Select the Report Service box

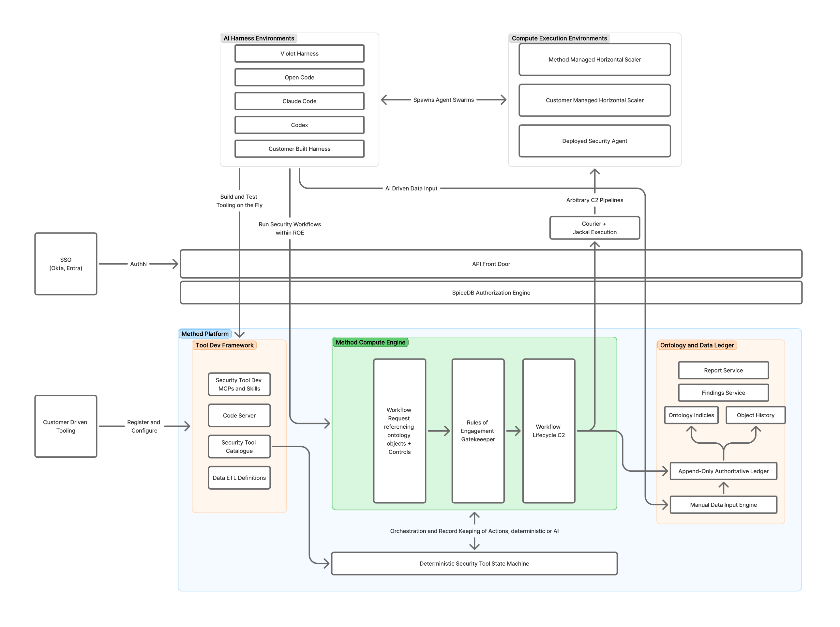click(724, 371)
